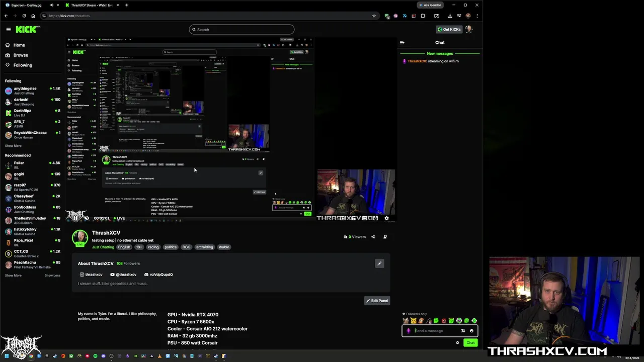Reload the page
Image resolution: width=644 pixels, height=362 pixels.
pyautogui.click(x=24, y=16)
